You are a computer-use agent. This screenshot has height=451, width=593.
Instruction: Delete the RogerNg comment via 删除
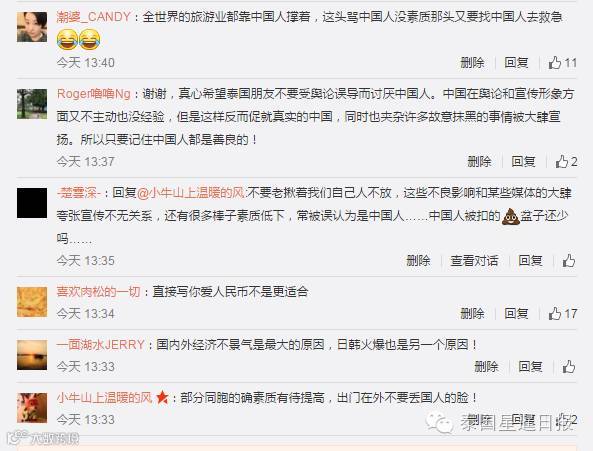point(479,161)
